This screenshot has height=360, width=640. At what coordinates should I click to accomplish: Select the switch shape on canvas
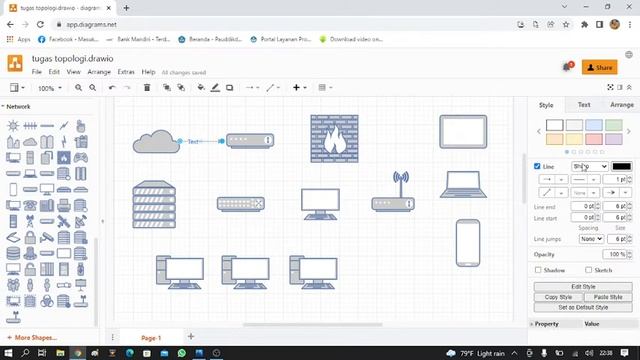(x=241, y=204)
